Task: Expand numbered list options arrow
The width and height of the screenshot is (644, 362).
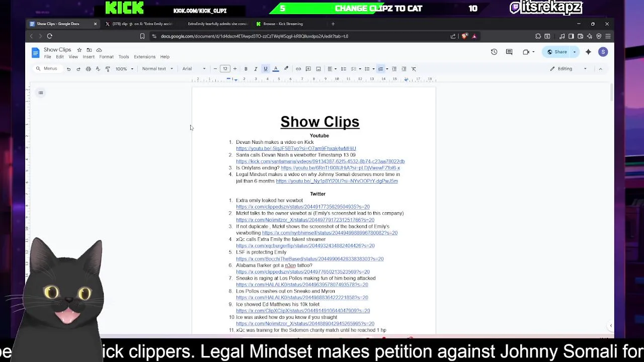Action: click(x=387, y=69)
